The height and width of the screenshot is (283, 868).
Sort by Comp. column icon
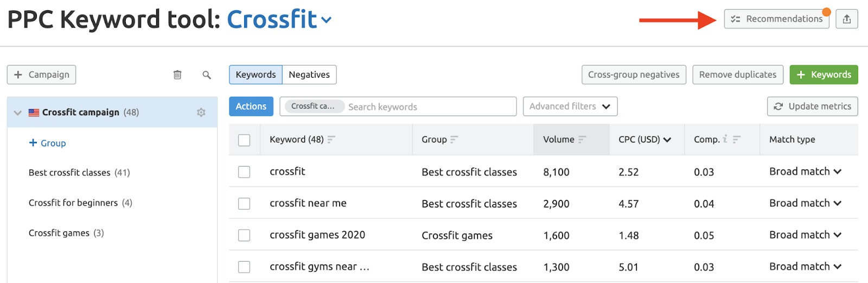[736, 140]
